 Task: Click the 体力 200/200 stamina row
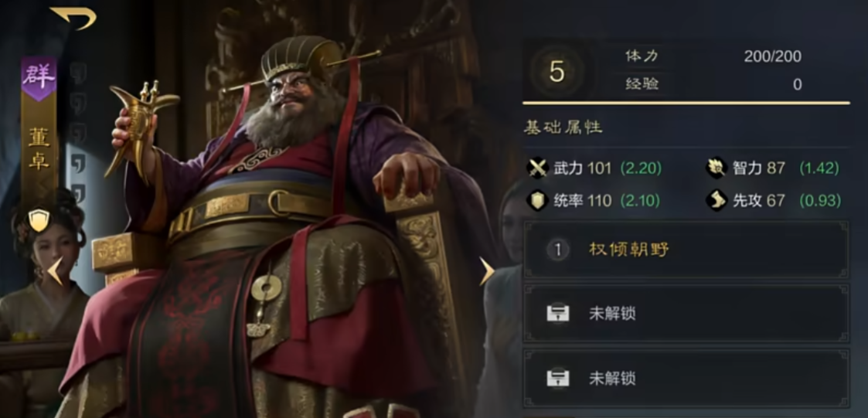point(713,56)
